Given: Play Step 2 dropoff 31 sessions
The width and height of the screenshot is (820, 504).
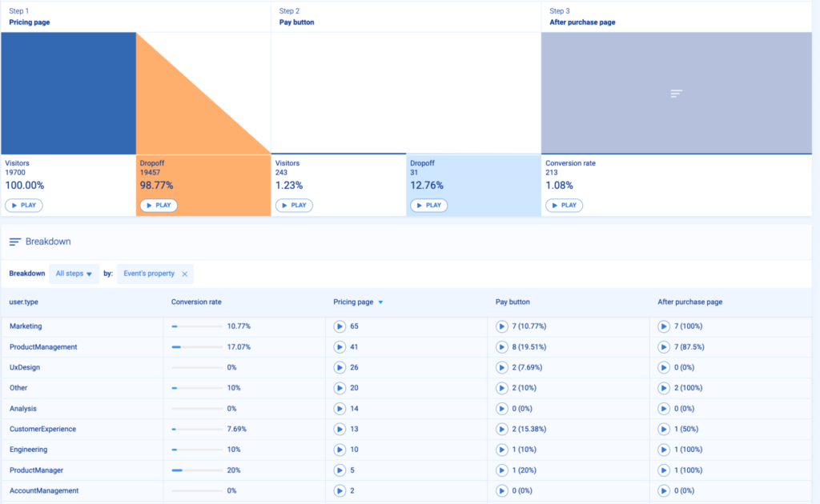Looking at the screenshot, I should (429, 206).
